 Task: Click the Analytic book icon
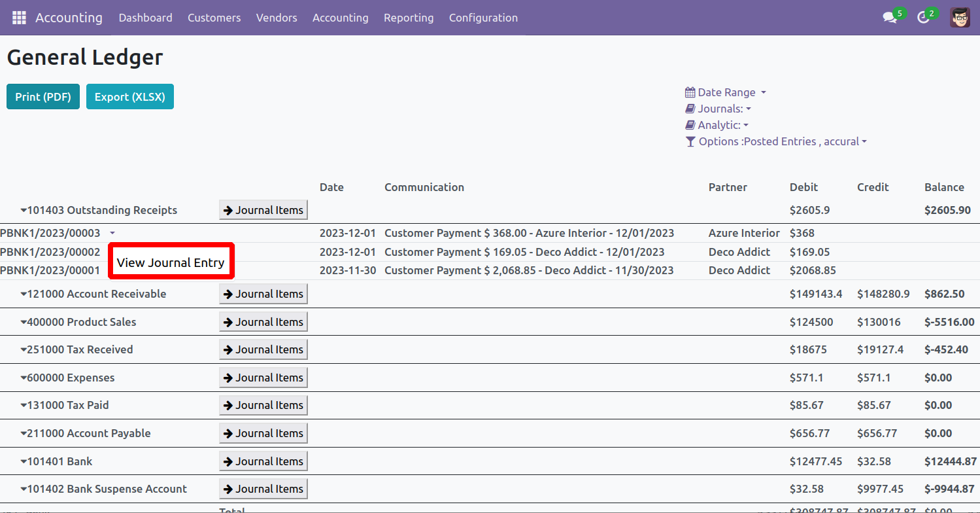[x=690, y=125]
